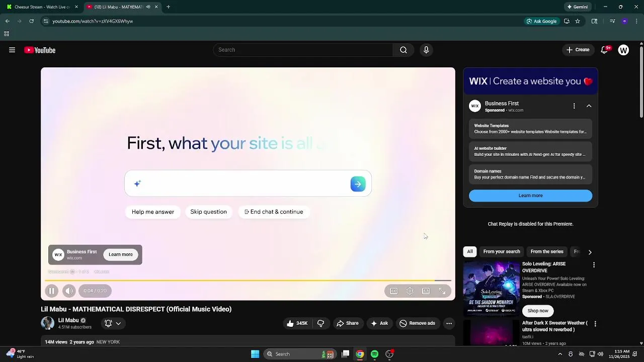Show hidden system tray icons
The image size is (644, 362).
click(x=560, y=354)
